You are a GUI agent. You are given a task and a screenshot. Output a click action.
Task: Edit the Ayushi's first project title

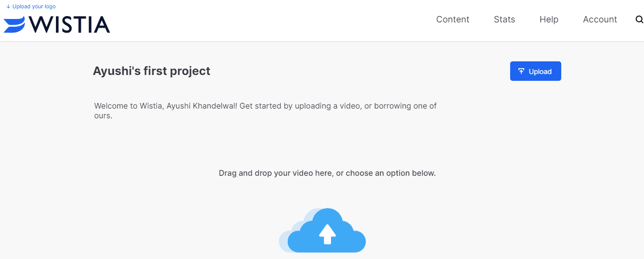(x=151, y=71)
